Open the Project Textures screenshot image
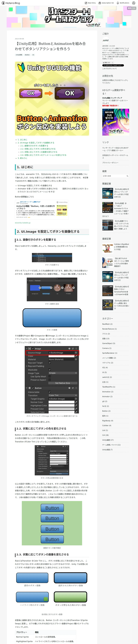Screen dimensions: 138x644 [x=52, y=289]
